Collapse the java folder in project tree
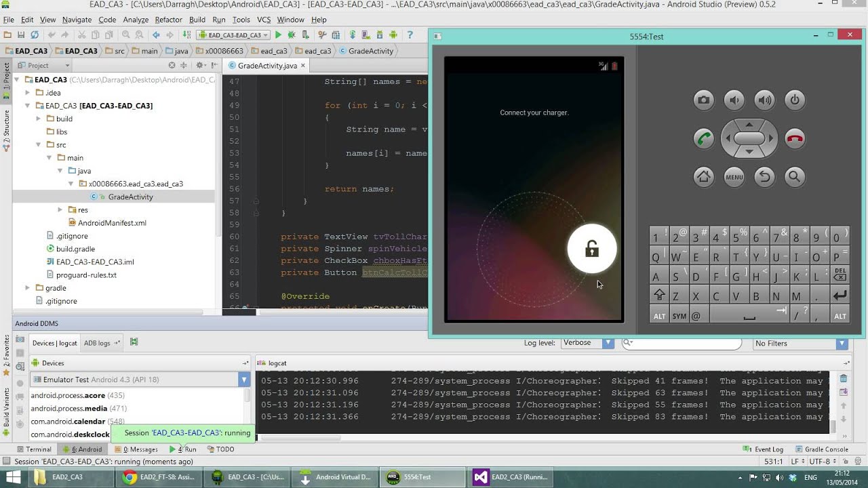The width and height of the screenshot is (868, 488). pyautogui.click(x=60, y=171)
